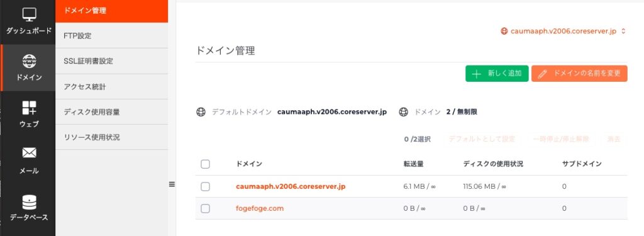Click the ドメインの名前を変更 button
Image resolution: width=644 pixels, height=236 pixels.
click(579, 74)
